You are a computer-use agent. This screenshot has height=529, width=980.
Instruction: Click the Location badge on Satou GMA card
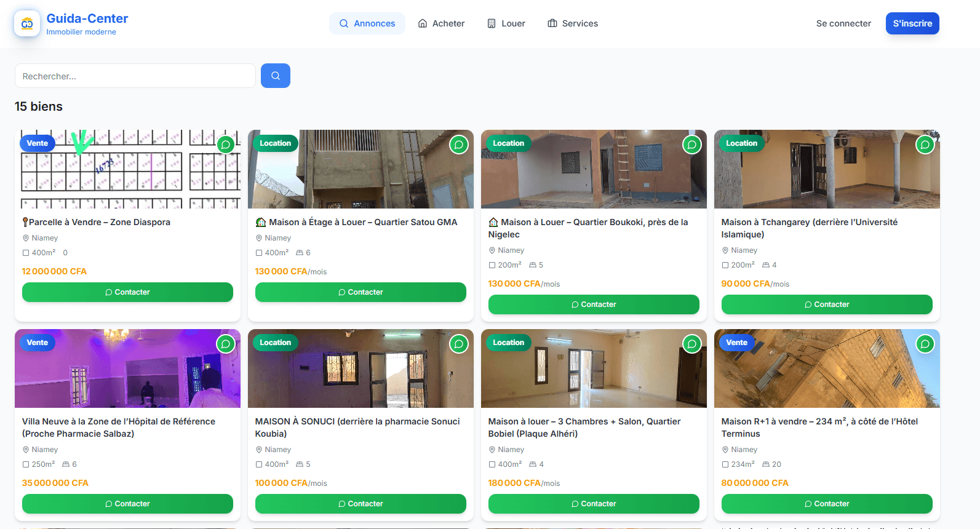coord(275,143)
